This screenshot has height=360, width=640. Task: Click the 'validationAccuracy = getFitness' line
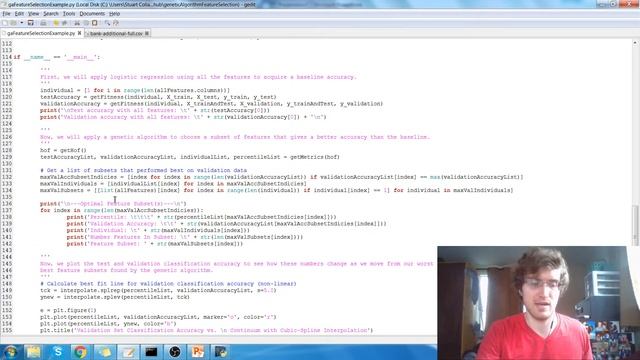pyautogui.click(x=211, y=104)
